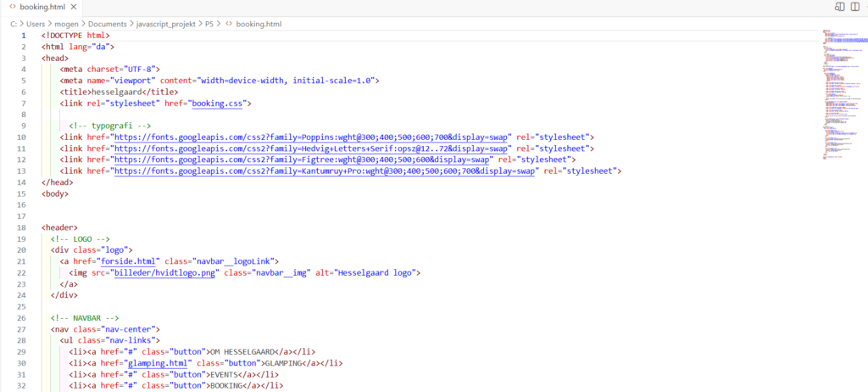Click line number 18 in the gutter
868x392 pixels.
tap(21, 228)
